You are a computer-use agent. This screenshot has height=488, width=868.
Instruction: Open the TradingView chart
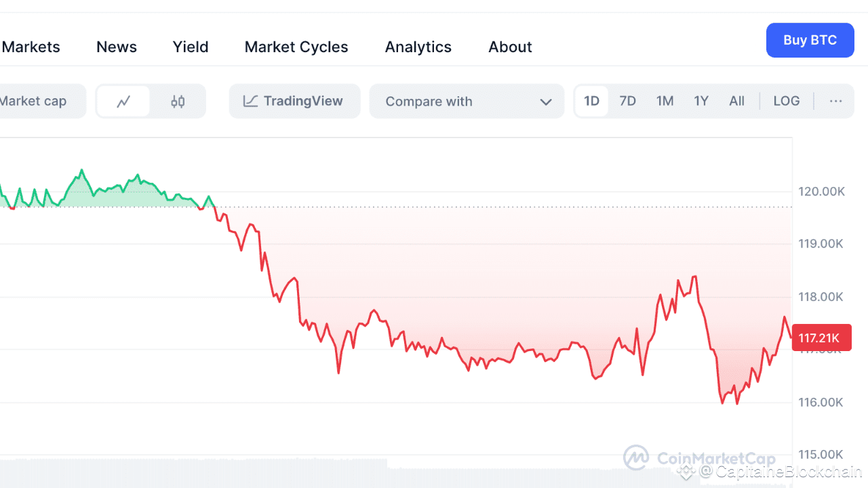tap(294, 102)
